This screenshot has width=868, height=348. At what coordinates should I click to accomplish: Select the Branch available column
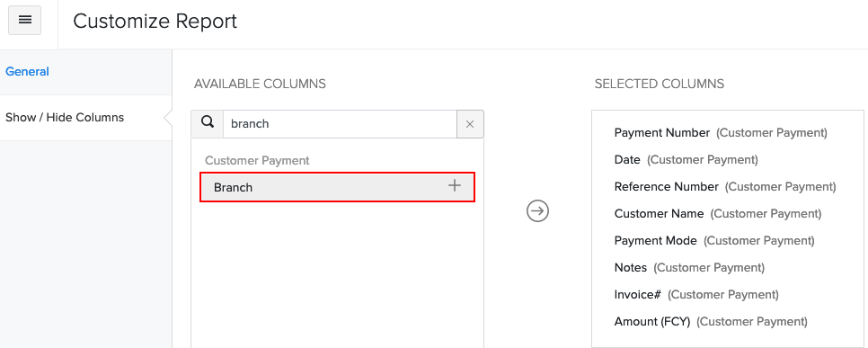[x=337, y=187]
